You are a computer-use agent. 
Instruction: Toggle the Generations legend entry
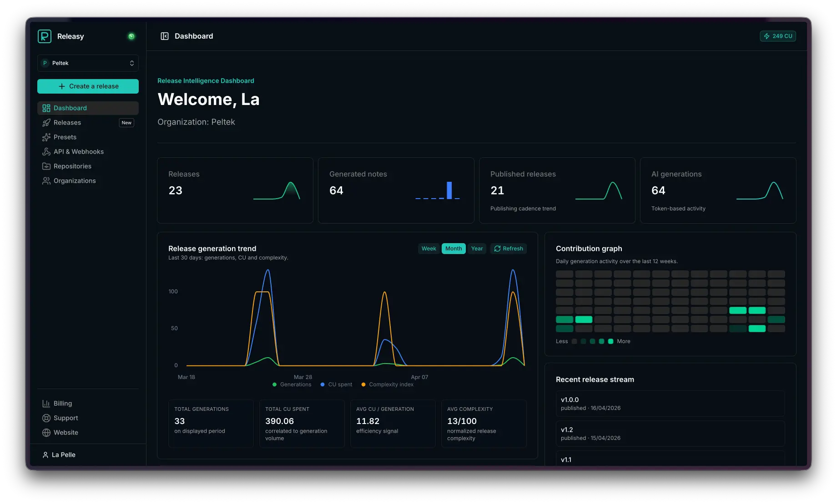pos(292,384)
